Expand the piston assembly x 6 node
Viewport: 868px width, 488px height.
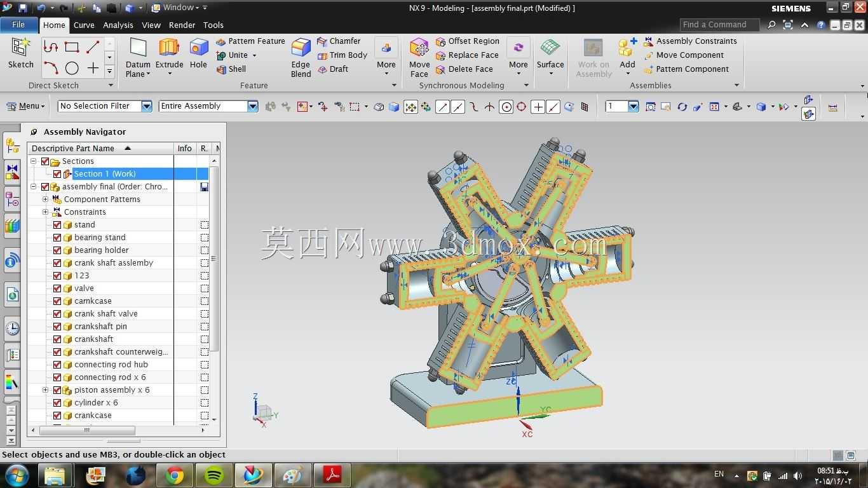coord(45,390)
